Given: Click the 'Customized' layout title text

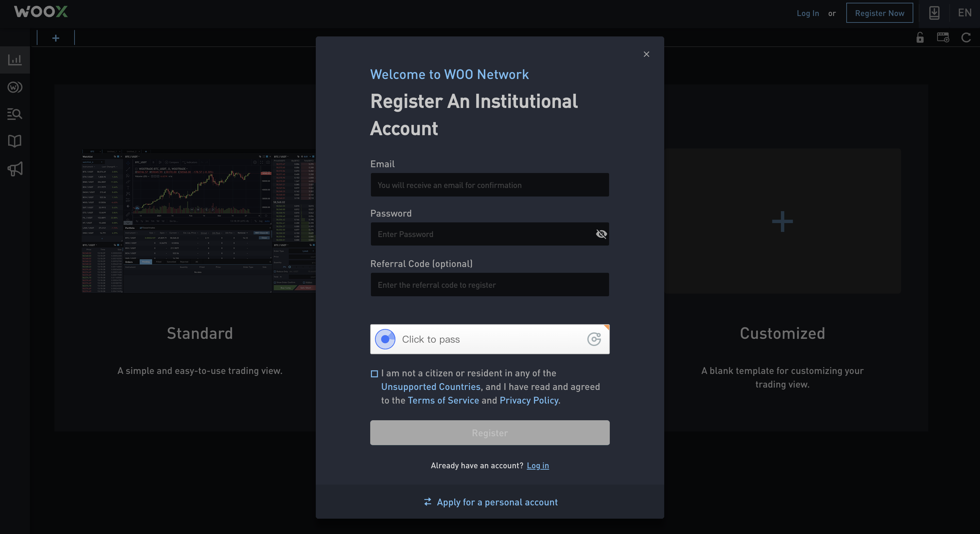Looking at the screenshot, I should [x=782, y=333].
